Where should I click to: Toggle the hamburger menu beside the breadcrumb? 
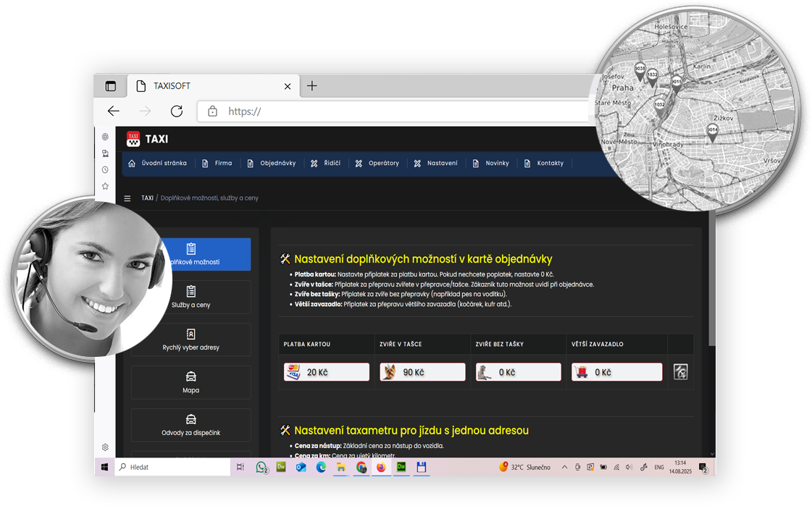tap(127, 198)
